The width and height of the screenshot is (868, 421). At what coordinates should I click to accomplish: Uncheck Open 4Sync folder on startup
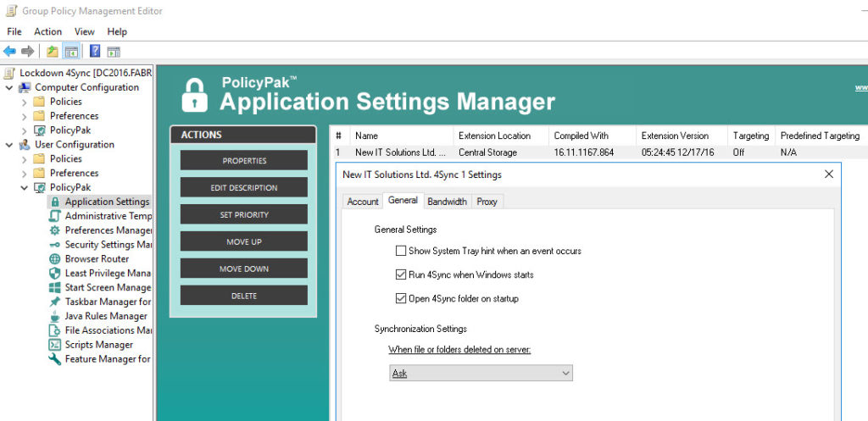point(401,299)
